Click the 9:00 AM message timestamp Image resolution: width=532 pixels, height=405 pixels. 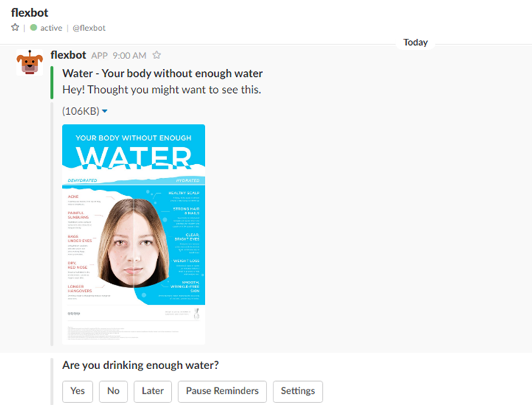coord(129,55)
